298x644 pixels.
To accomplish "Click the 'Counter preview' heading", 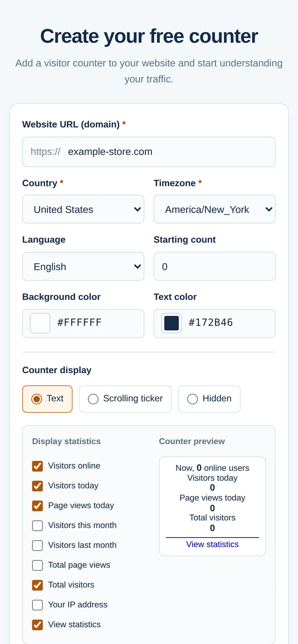I will [x=192, y=441].
